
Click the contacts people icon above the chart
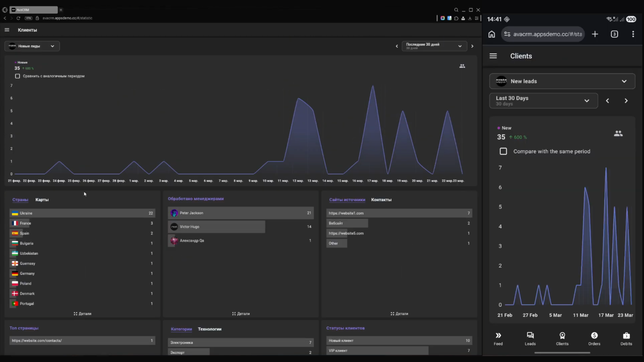click(x=462, y=66)
